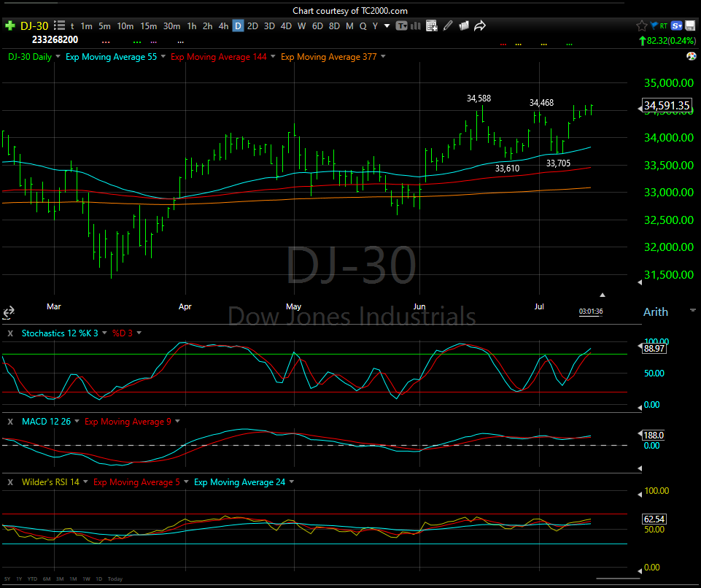Open the symbol list icon next to DJ-30
701x588 pixels.
coord(59,26)
